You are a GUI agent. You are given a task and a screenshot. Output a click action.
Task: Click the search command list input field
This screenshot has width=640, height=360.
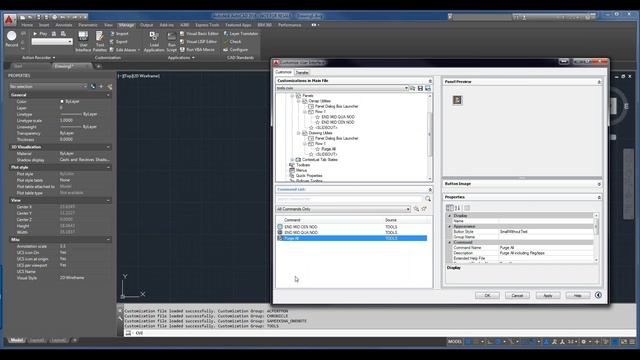click(349, 199)
